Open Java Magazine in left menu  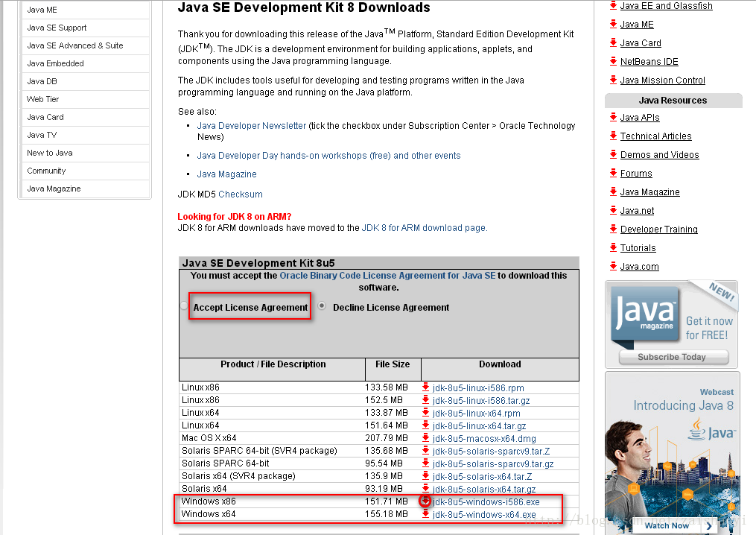click(x=86, y=189)
